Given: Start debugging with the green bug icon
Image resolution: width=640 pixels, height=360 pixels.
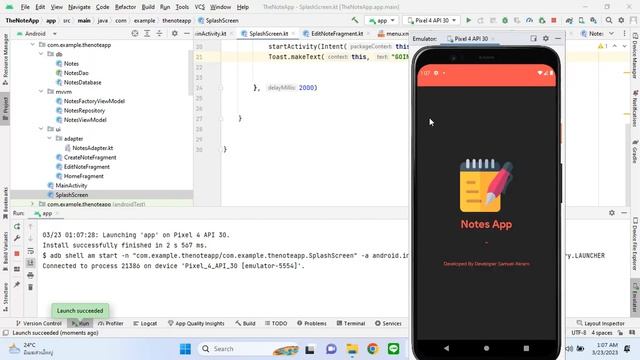Looking at the screenshot, I should click(505, 20).
